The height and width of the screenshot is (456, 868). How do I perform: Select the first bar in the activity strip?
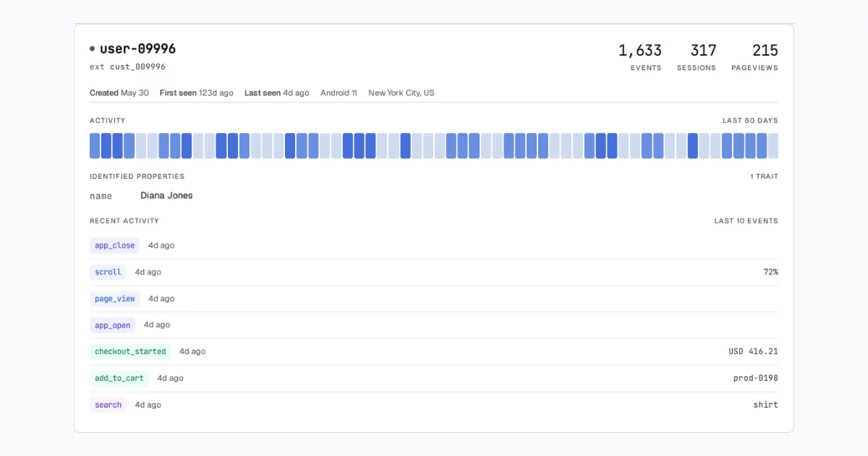coord(95,145)
